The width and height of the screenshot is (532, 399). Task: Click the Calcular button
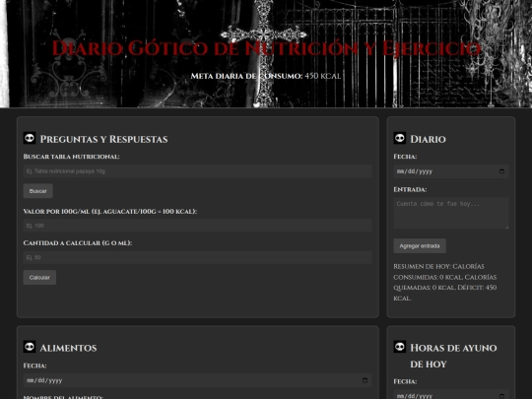[x=39, y=278]
